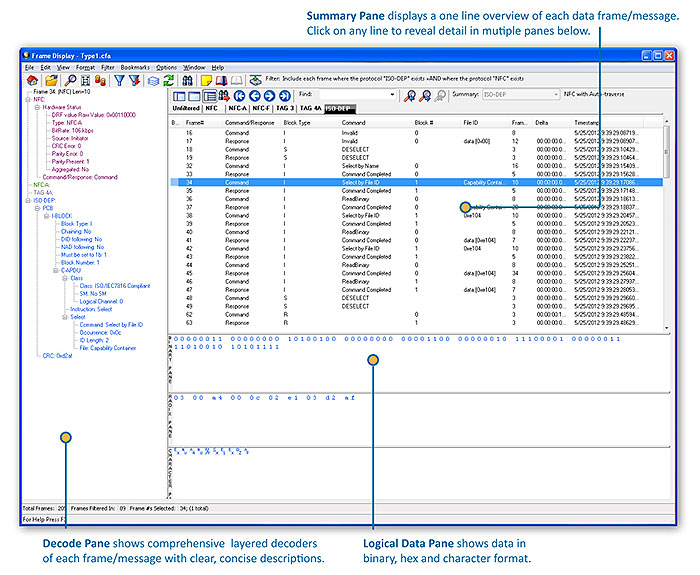Click the yellow sticky note icon
The height and width of the screenshot is (575, 700).
(x=205, y=80)
